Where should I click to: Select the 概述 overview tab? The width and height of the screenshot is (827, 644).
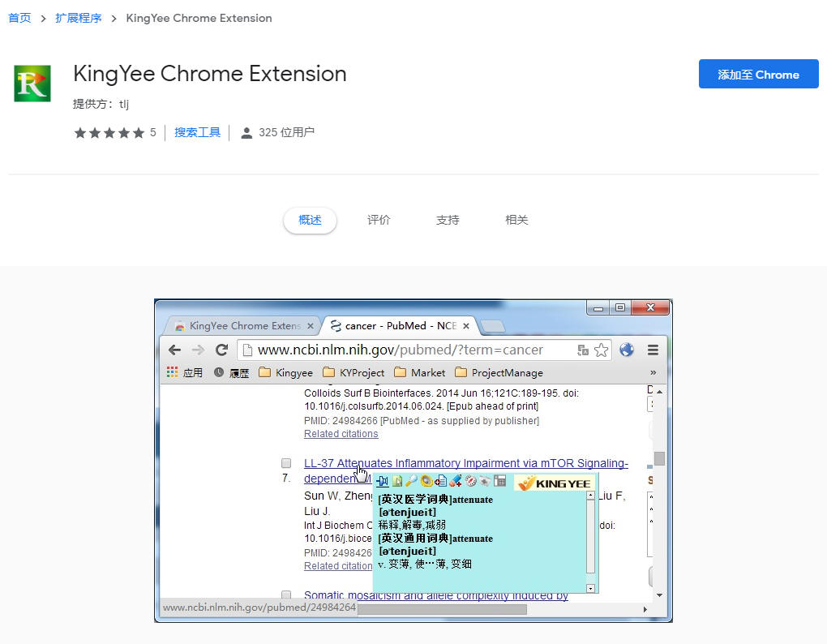pyautogui.click(x=310, y=220)
